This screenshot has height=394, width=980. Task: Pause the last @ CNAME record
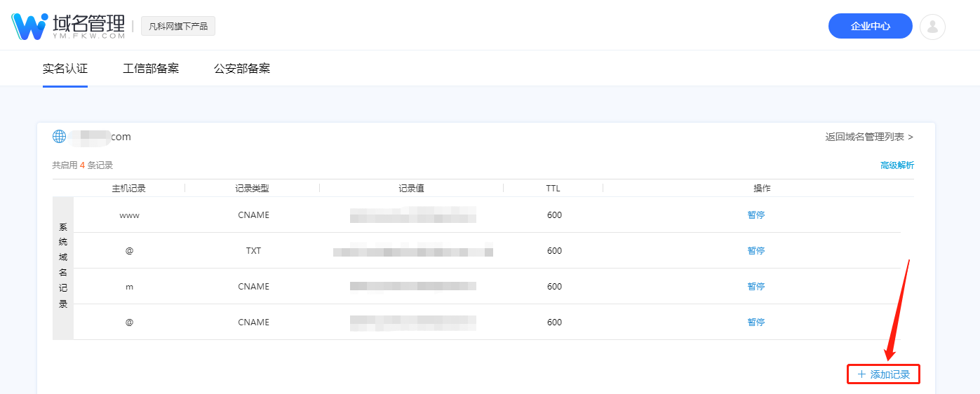(756, 322)
